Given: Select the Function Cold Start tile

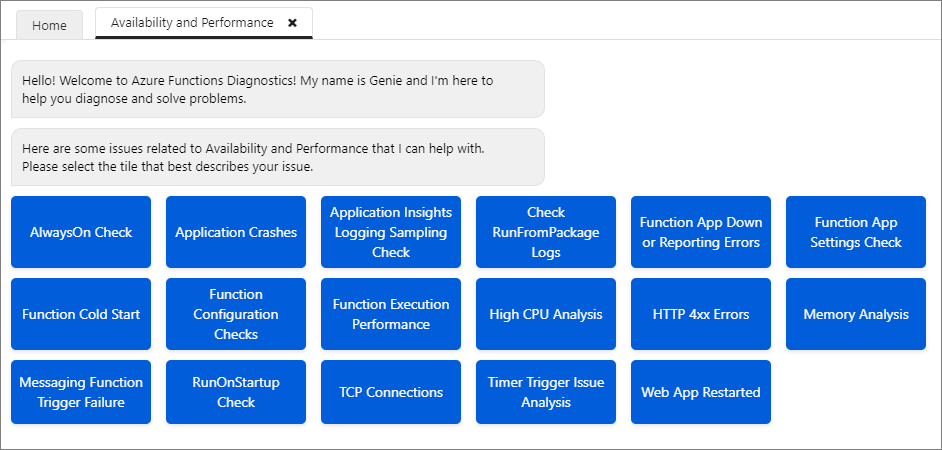Looking at the screenshot, I should [x=81, y=314].
